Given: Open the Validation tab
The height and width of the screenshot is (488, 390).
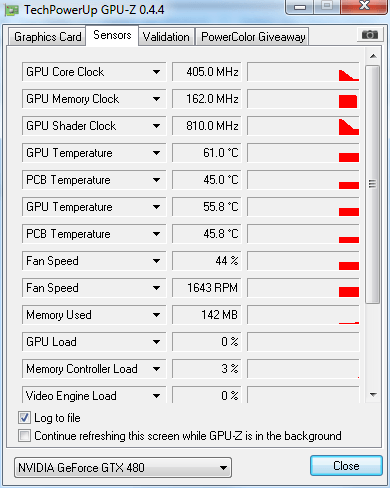Looking at the screenshot, I should point(166,37).
